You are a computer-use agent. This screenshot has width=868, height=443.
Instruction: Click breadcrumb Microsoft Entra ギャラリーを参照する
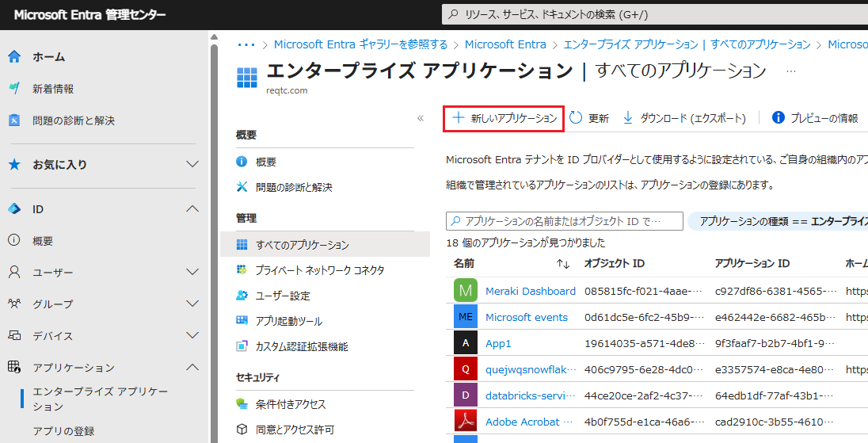pyautogui.click(x=360, y=44)
